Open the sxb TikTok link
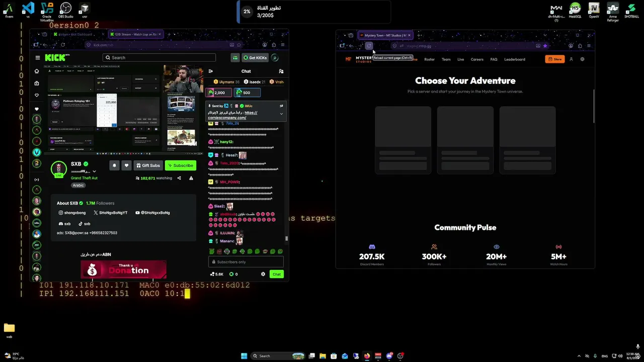Screen dimensions: 644x362 point(84,224)
